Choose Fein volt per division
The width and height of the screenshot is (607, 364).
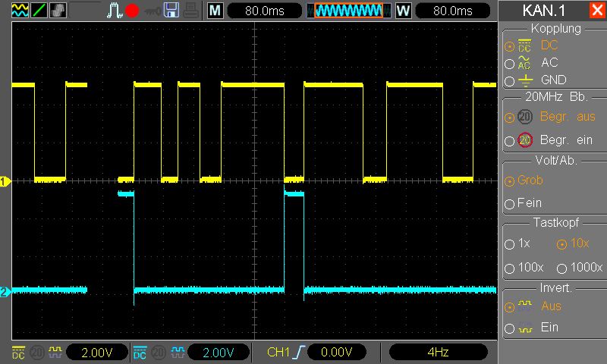pos(509,203)
